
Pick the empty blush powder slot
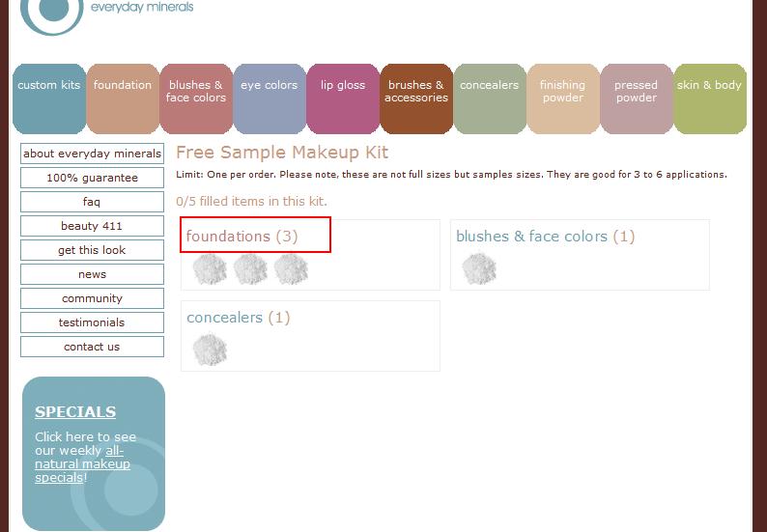[x=479, y=269]
